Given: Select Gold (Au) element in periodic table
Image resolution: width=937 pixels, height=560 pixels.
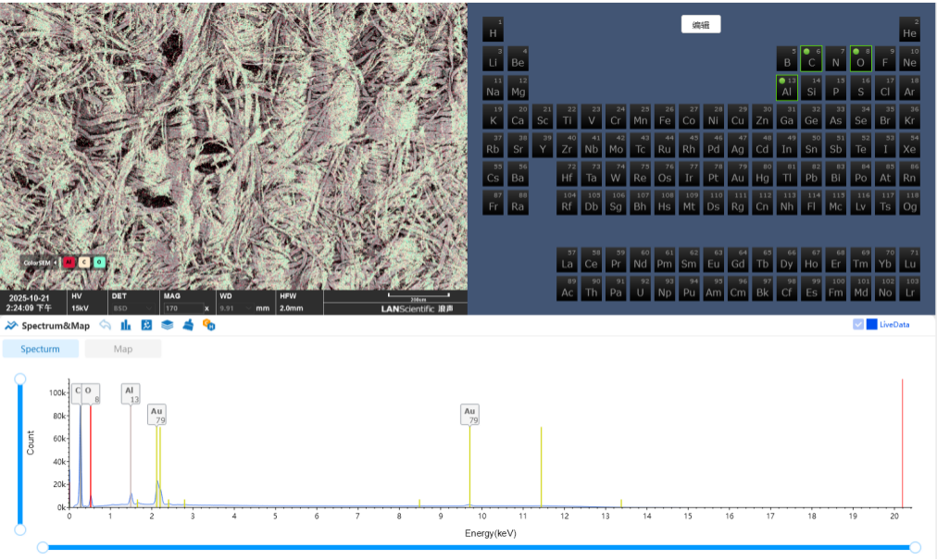Looking at the screenshot, I should [x=737, y=174].
